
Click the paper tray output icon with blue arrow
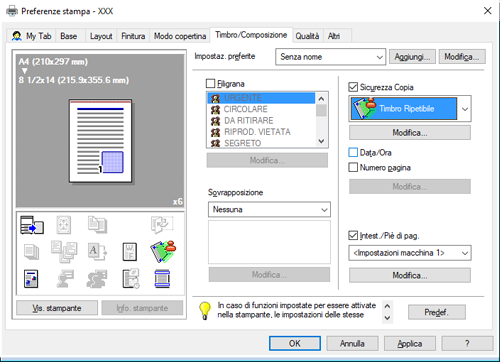coord(32,225)
